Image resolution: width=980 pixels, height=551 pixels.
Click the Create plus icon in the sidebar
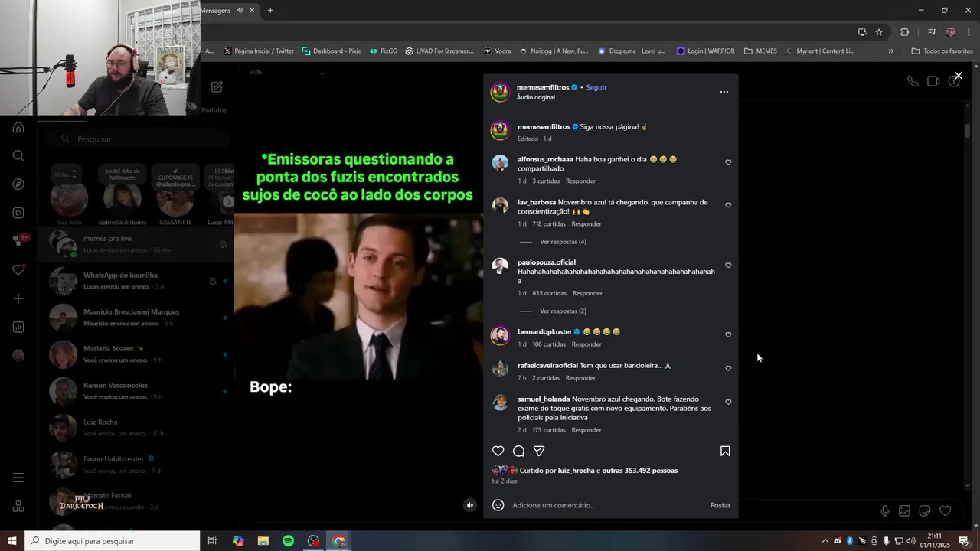point(18,298)
